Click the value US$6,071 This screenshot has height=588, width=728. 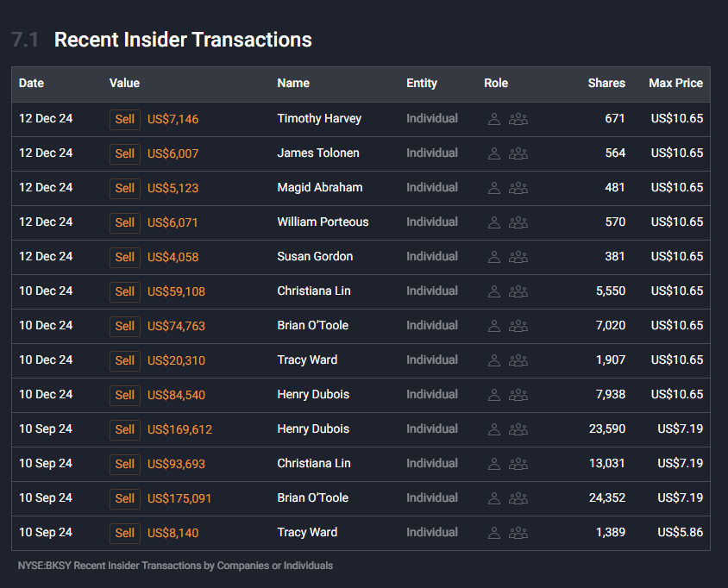point(173,223)
